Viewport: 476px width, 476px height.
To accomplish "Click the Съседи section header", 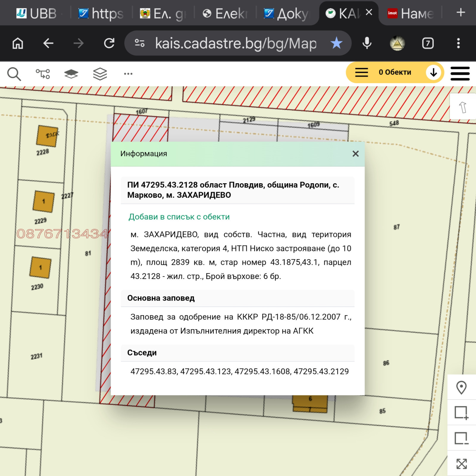I will tap(238, 353).
